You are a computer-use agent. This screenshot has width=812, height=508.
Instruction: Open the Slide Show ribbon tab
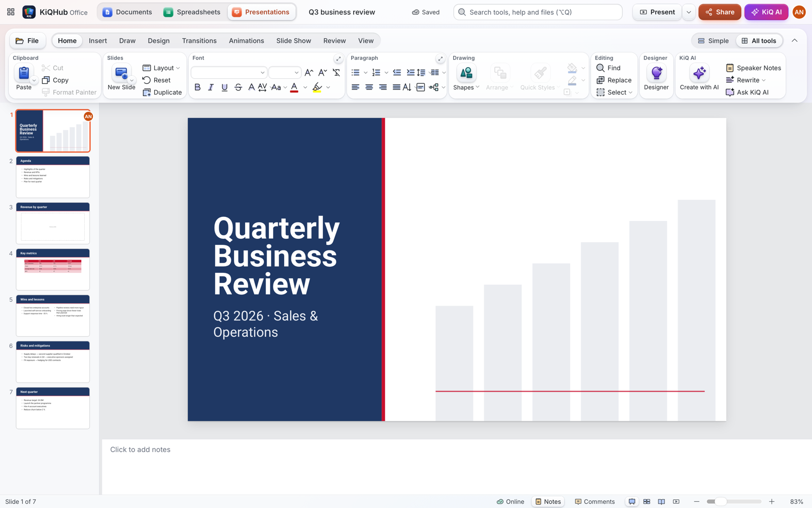(293, 41)
